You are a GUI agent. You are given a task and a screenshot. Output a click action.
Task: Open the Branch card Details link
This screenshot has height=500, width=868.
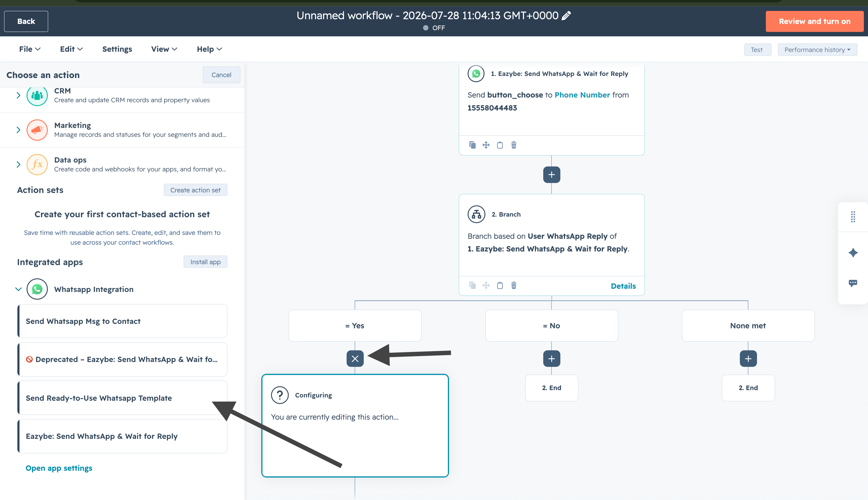[x=623, y=286]
